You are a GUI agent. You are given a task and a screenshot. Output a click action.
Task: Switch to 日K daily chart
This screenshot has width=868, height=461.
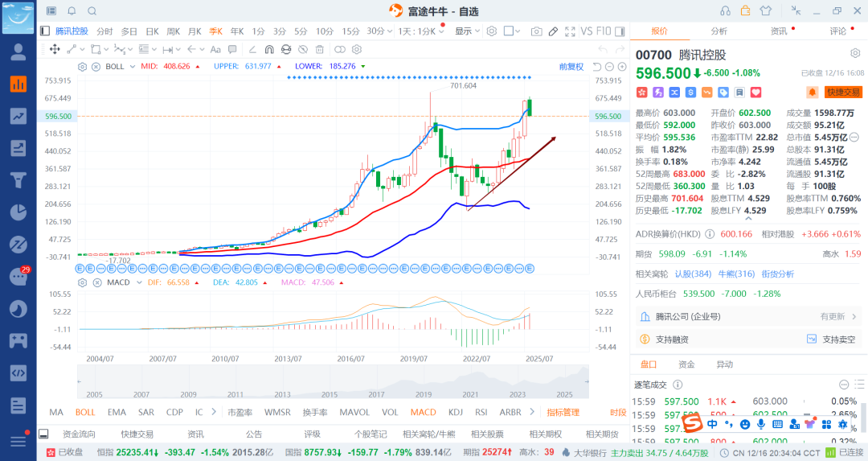point(152,31)
